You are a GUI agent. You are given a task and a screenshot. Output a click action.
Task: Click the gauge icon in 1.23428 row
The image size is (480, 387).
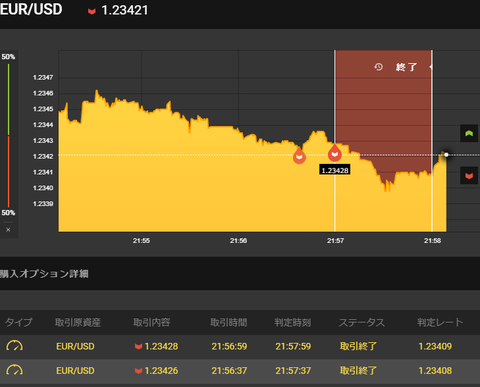pos(14,346)
